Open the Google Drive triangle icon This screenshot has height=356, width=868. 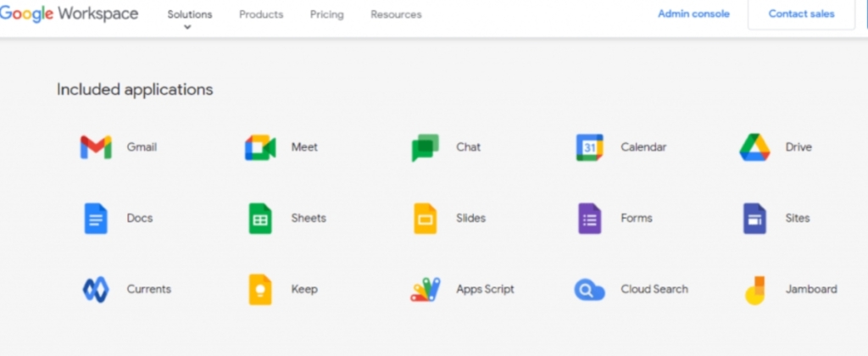[754, 147]
